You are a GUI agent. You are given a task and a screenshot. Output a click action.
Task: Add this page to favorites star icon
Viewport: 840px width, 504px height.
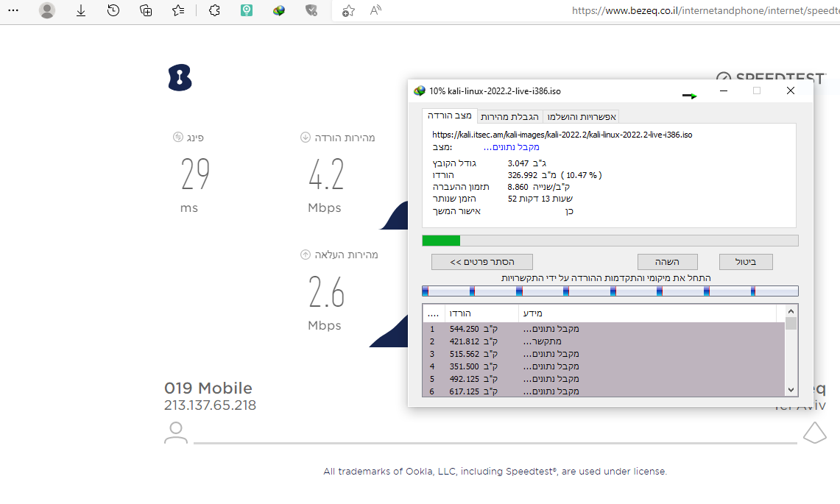tap(348, 11)
